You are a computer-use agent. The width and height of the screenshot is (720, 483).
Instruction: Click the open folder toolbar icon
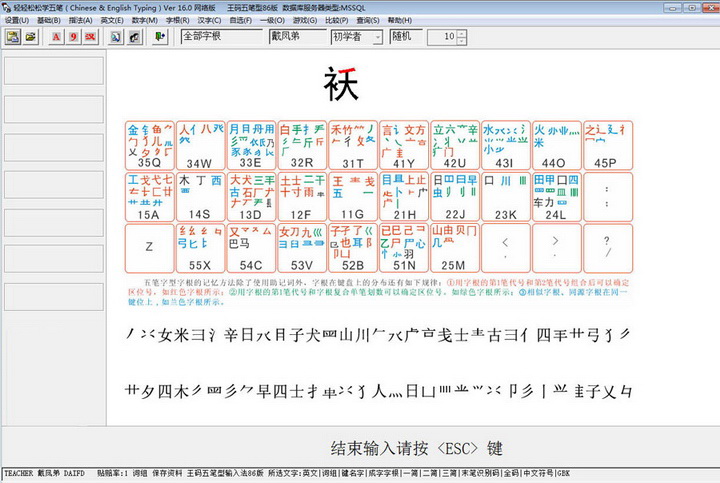pyautogui.click(x=31, y=37)
